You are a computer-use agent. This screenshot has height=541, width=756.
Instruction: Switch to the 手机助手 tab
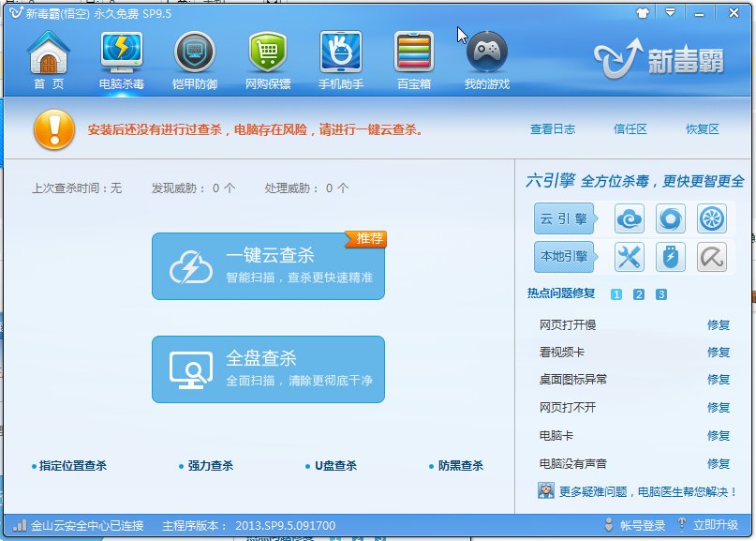(x=341, y=60)
